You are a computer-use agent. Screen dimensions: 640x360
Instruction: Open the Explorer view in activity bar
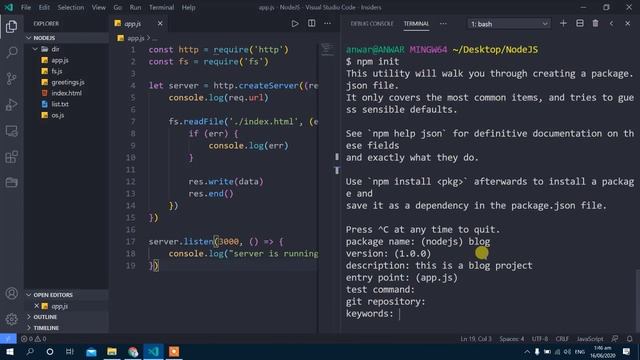click(11, 27)
